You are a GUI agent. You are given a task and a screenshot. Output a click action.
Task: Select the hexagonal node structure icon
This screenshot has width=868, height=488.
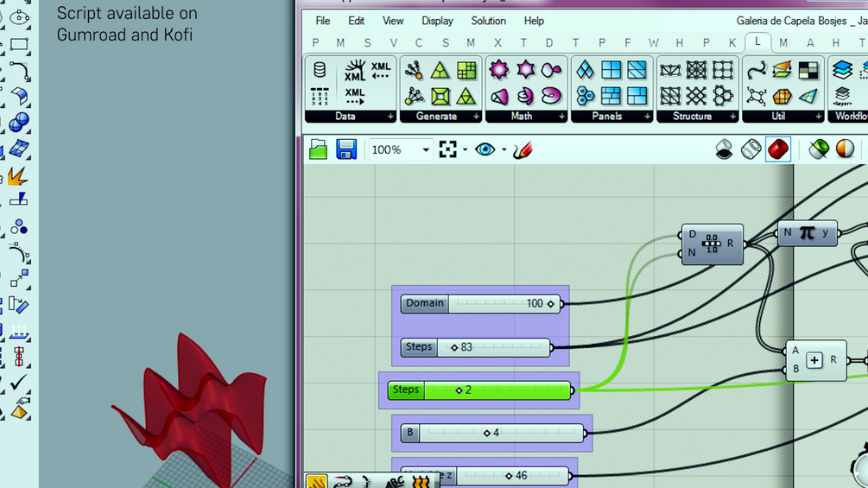[722, 96]
